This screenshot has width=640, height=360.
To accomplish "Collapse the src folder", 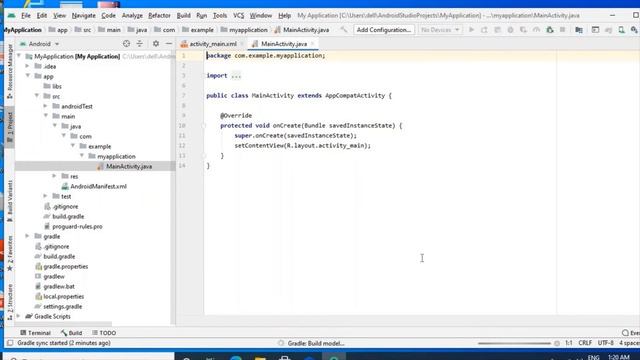I will 37,96.
